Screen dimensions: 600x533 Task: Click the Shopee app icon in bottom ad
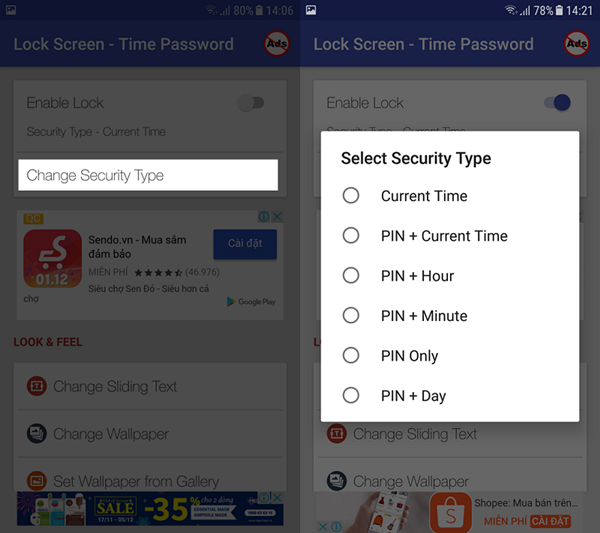(451, 513)
